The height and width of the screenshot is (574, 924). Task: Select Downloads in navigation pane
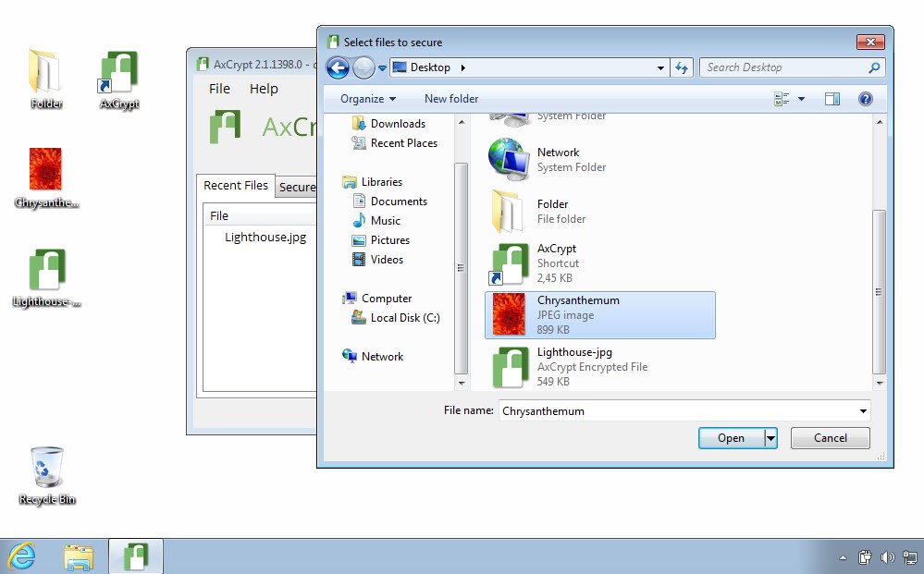coord(388,123)
